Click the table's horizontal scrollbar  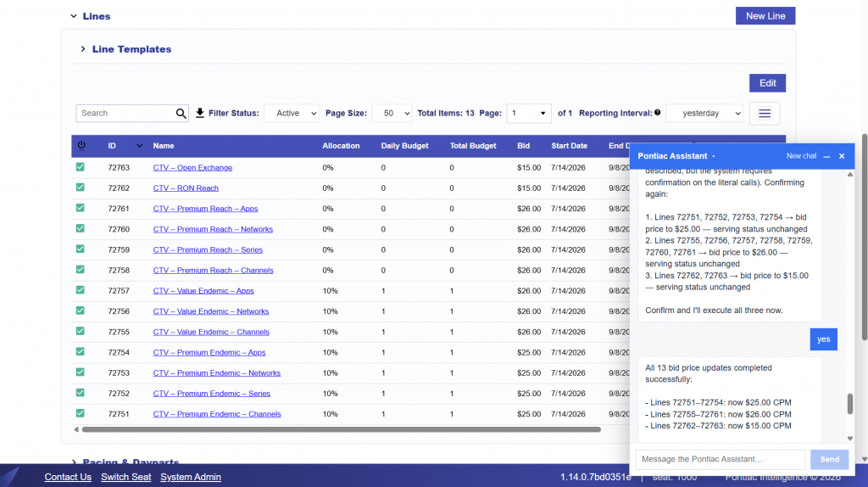click(341, 429)
